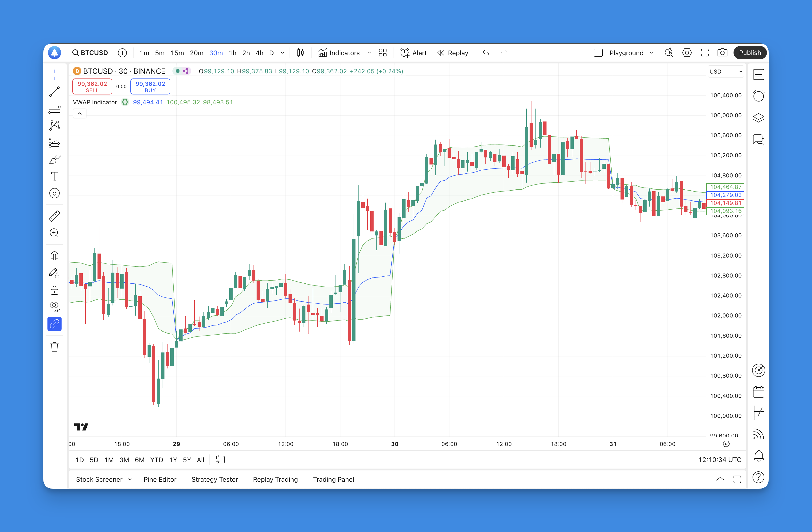Take a chart snapshot with camera

pos(722,53)
